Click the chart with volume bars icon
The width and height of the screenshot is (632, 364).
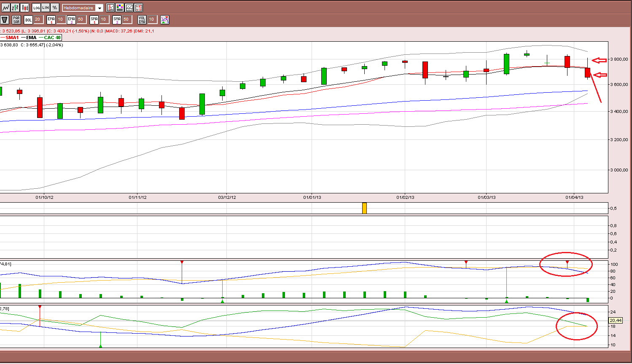click(x=129, y=8)
